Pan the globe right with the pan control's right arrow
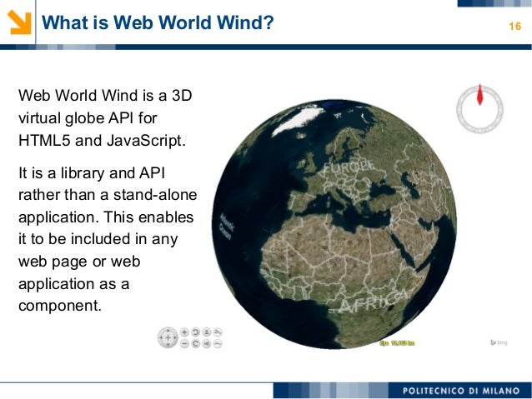 175,337
